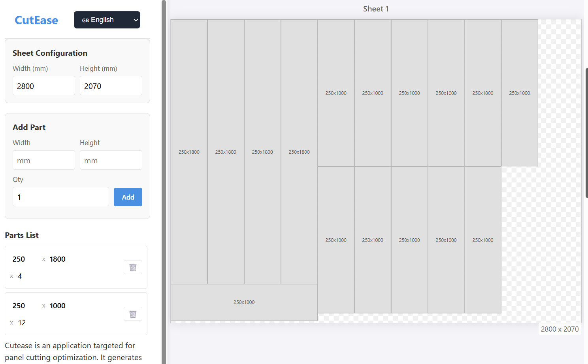Select the last 250x1800 panel
The image size is (588, 364).
299,152
